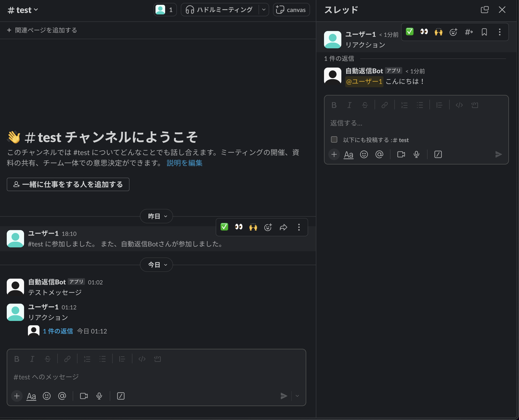Select the 🙌 quick reaction in thread header
Screen dimensions: 519x420
pos(438,32)
